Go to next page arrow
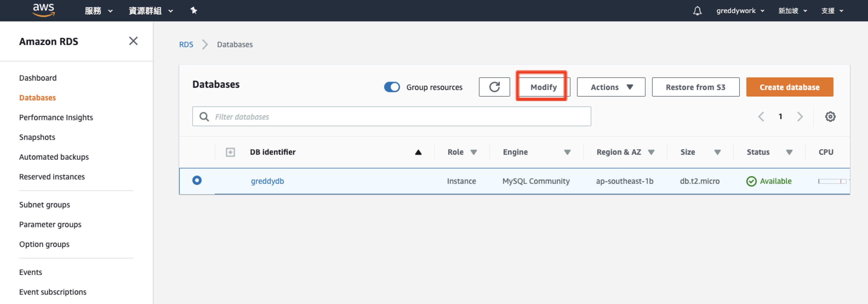Screen dimensions: 868x304 [800, 117]
